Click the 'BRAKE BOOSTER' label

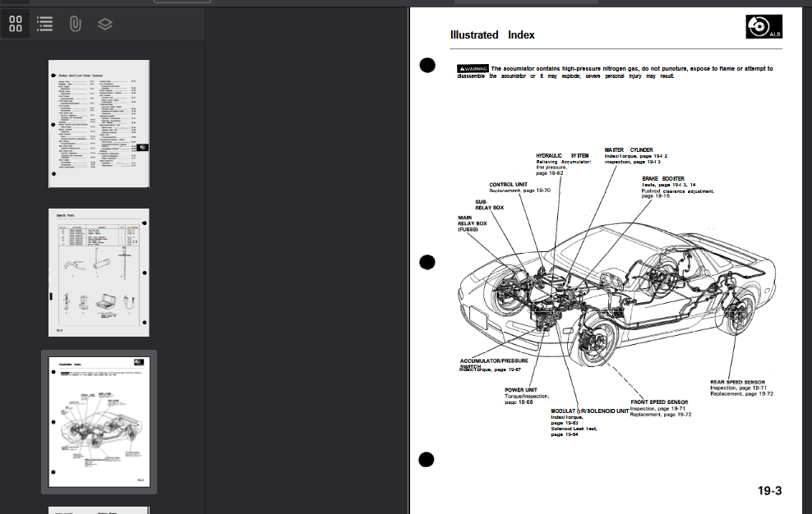(663, 178)
